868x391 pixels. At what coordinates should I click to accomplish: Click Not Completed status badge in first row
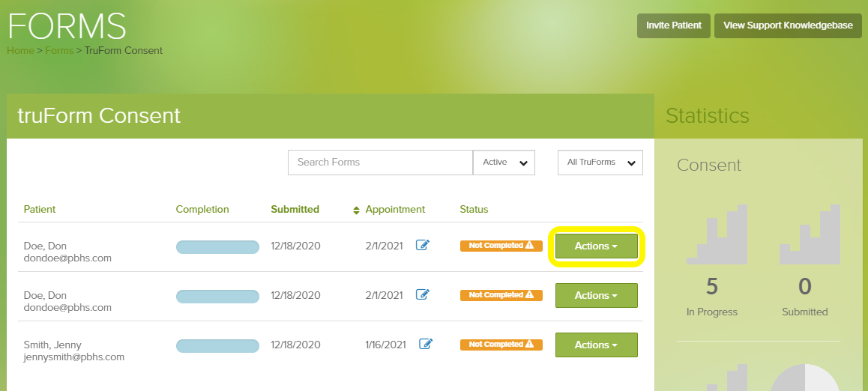(501, 246)
